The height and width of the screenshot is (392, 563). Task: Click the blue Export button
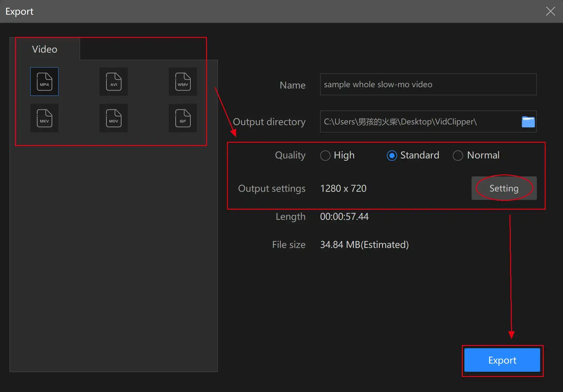(x=502, y=360)
